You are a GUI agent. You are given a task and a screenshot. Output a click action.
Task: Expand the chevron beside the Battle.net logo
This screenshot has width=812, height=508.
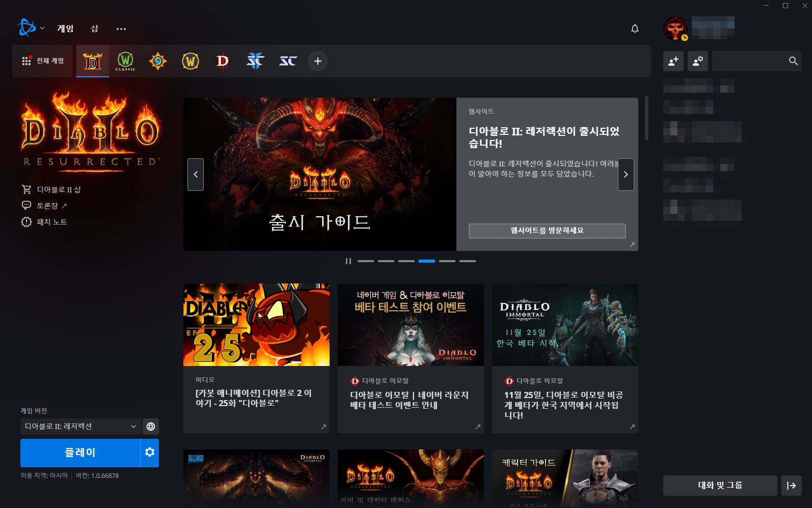tap(42, 28)
